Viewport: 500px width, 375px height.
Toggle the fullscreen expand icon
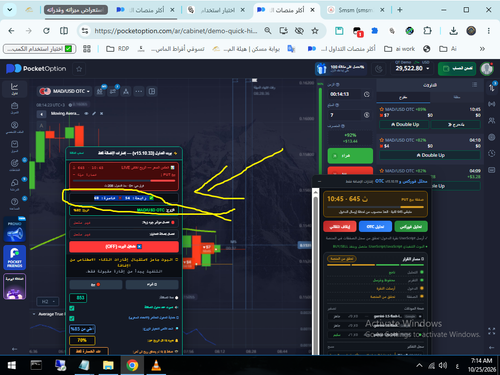click(492, 331)
